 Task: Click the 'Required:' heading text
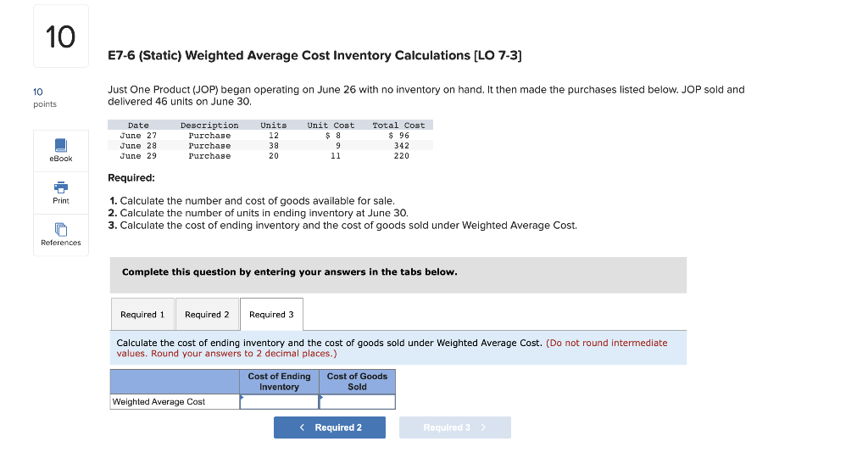click(131, 178)
